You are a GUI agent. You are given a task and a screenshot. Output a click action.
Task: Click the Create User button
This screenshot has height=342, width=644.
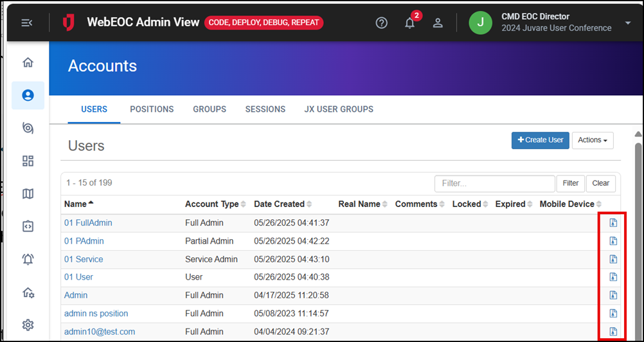(x=540, y=140)
